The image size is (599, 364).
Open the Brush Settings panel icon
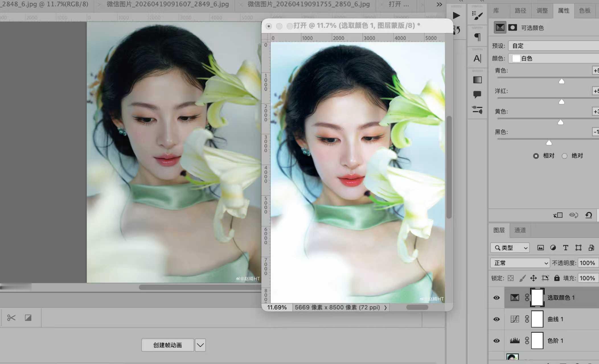(x=477, y=15)
